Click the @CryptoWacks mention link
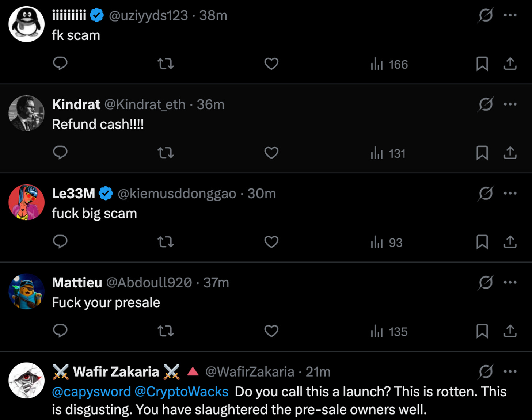Viewport: 532px width, 420px height. [182, 392]
